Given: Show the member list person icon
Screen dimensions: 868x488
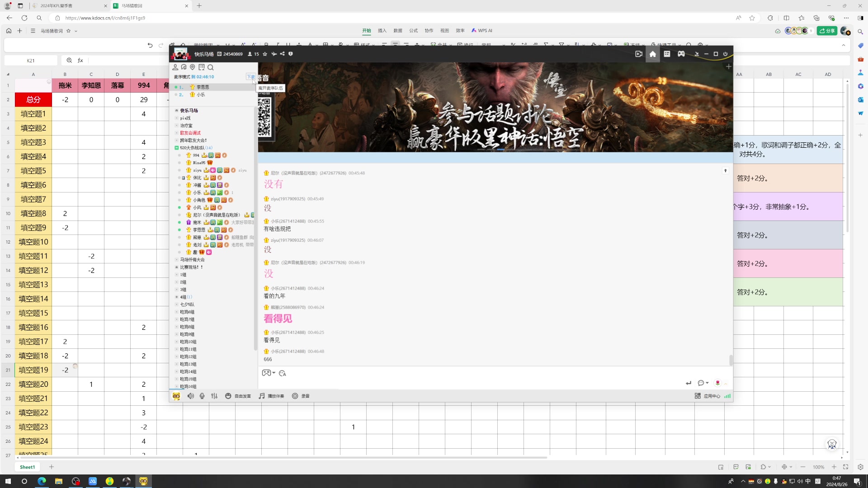Looking at the screenshot, I should pyautogui.click(x=175, y=67).
